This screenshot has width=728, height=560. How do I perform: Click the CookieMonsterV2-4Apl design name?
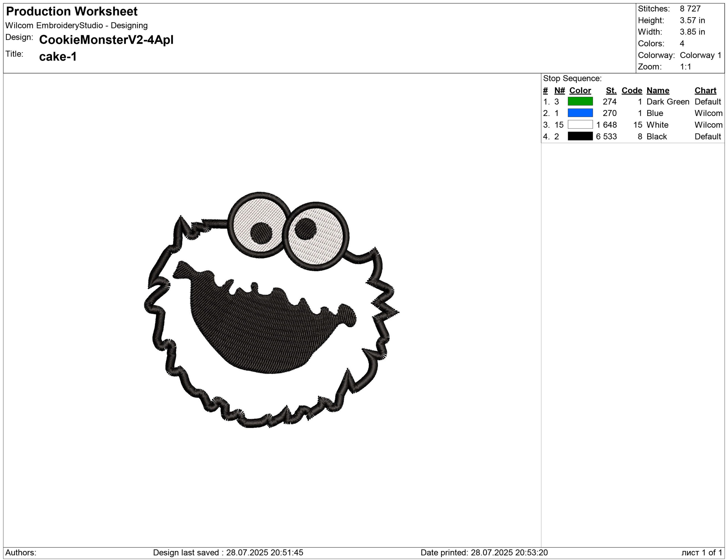106,40
